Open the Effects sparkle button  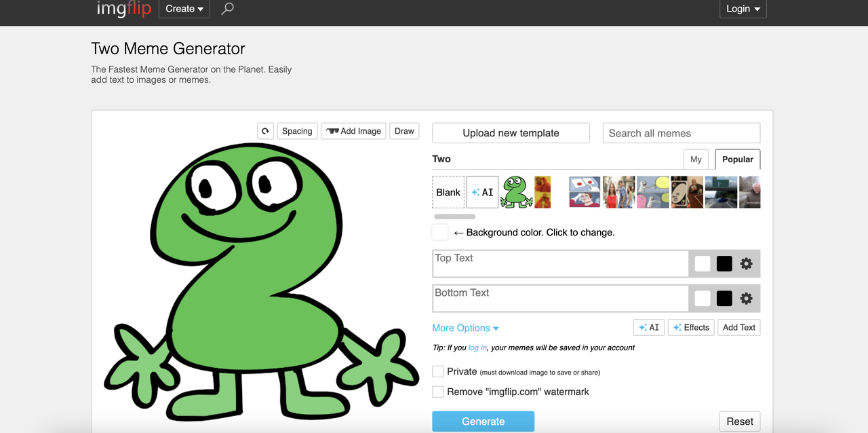(691, 327)
